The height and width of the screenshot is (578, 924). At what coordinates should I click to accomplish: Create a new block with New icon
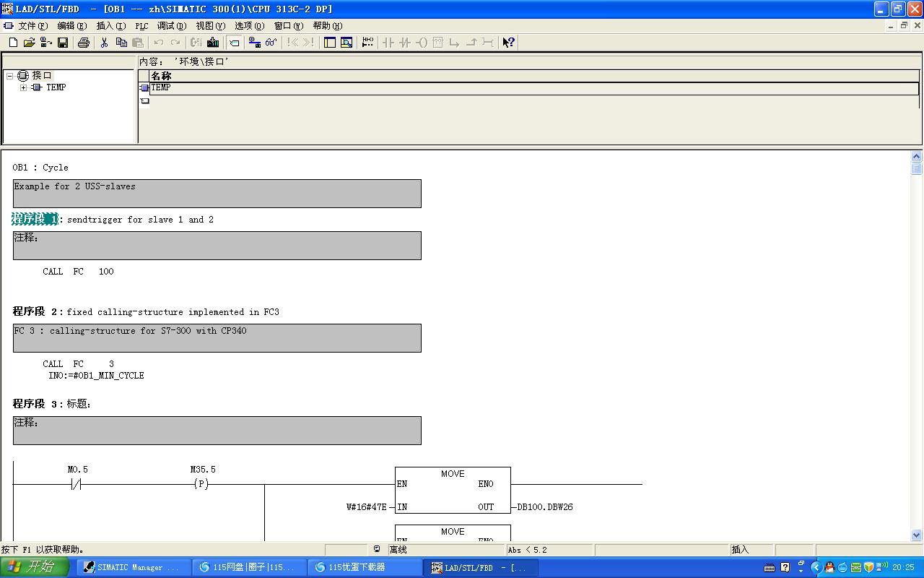[x=13, y=43]
